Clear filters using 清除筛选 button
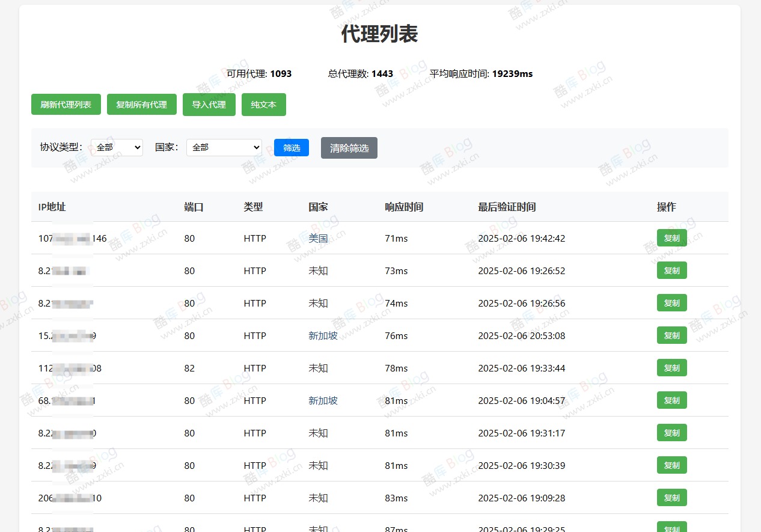 point(349,148)
